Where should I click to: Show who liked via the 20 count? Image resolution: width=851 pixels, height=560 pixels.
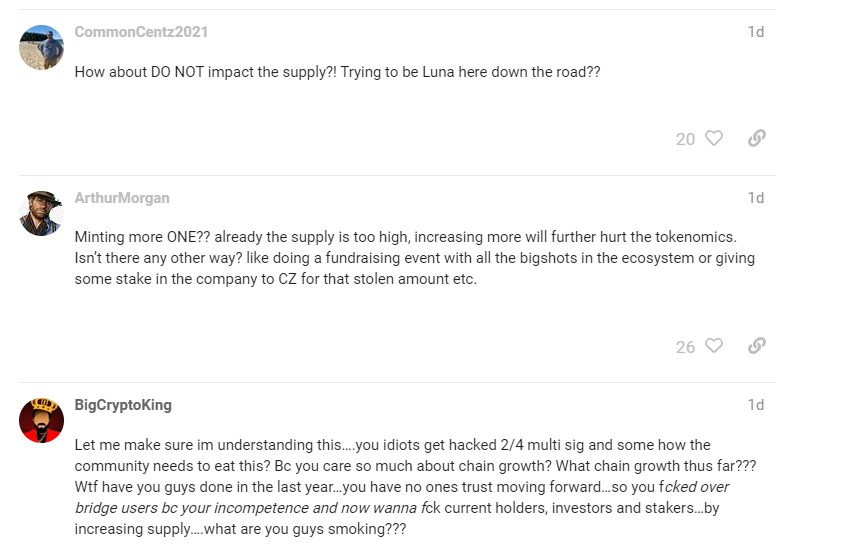tap(685, 139)
